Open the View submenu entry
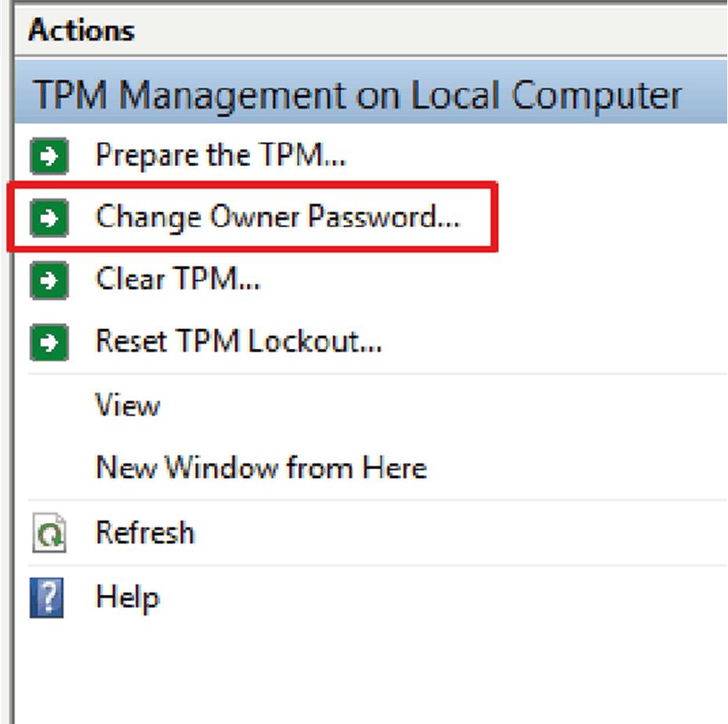Screen dimensions: 728x724 pyautogui.click(x=128, y=406)
